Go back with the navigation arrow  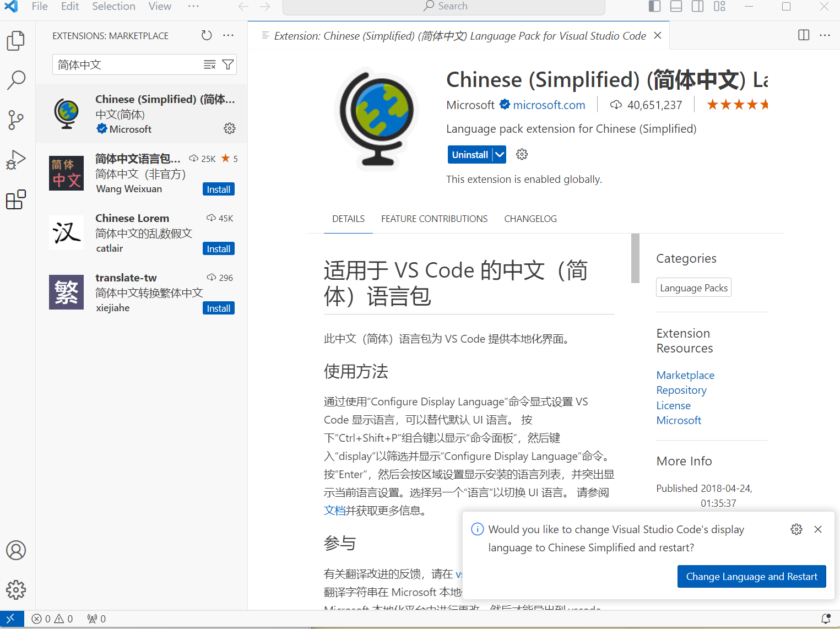[x=243, y=7]
